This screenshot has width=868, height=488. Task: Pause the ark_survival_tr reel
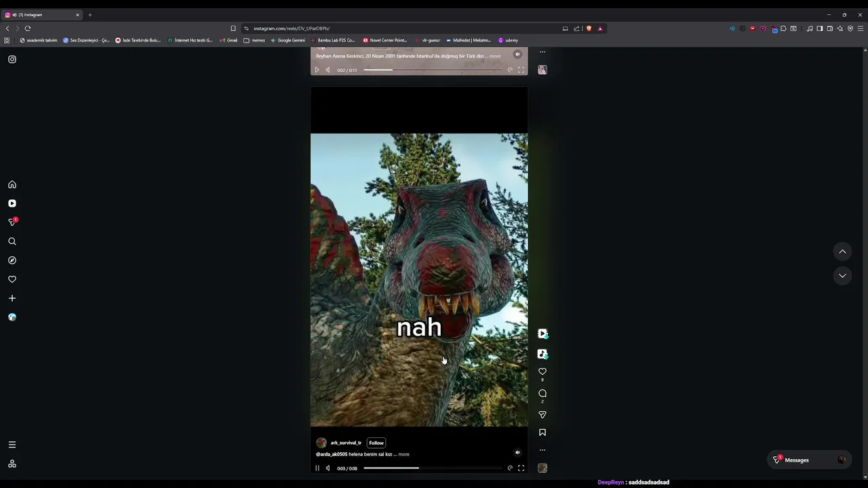click(317, 468)
